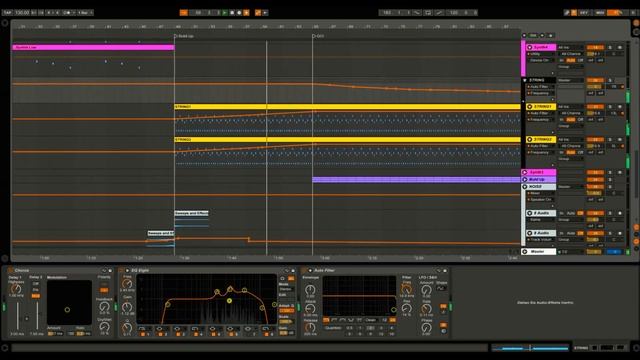Fold the STRING1 track
This screenshot has width=640, height=360.
point(530,107)
